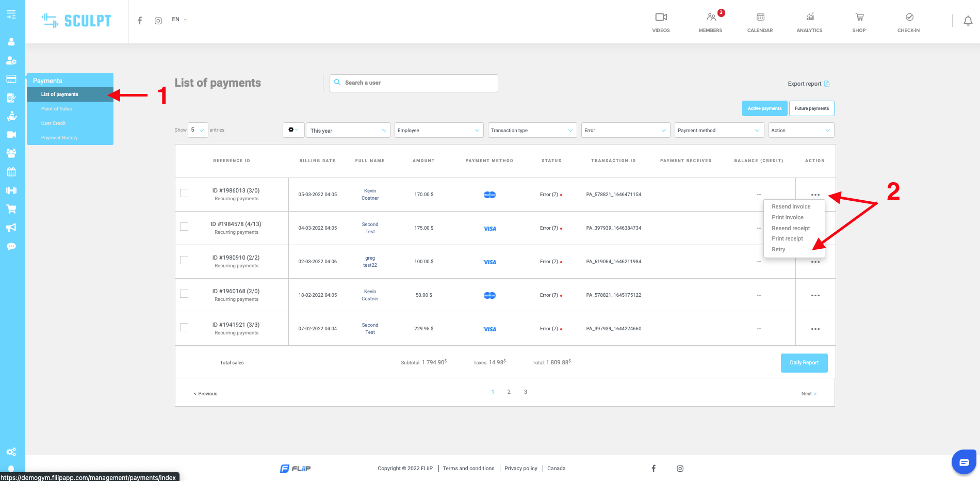This screenshot has height=481, width=980.
Task: Open the Members icon with notification badge
Action: click(x=711, y=18)
